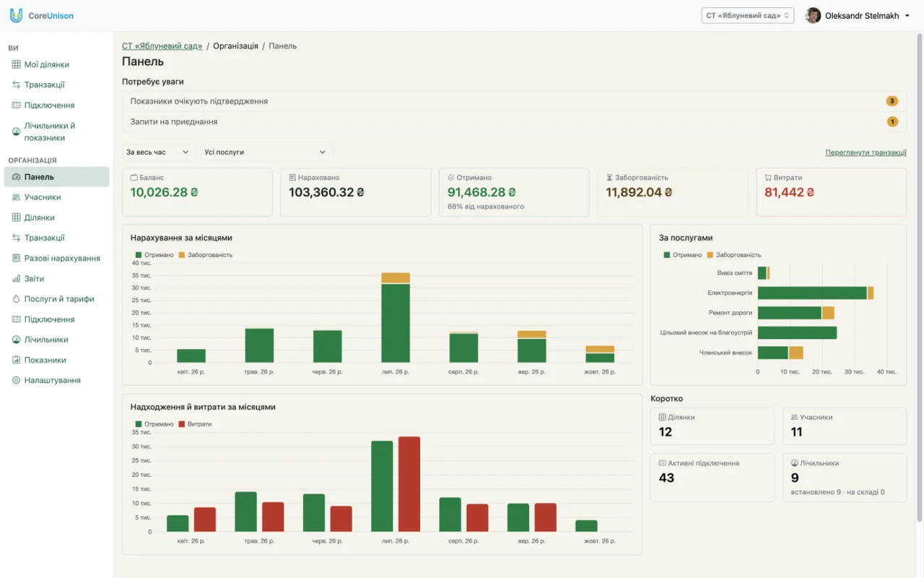This screenshot has height=578, width=924.
Task: Click the Нараховано card icon
Action: (x=292, y=177)
